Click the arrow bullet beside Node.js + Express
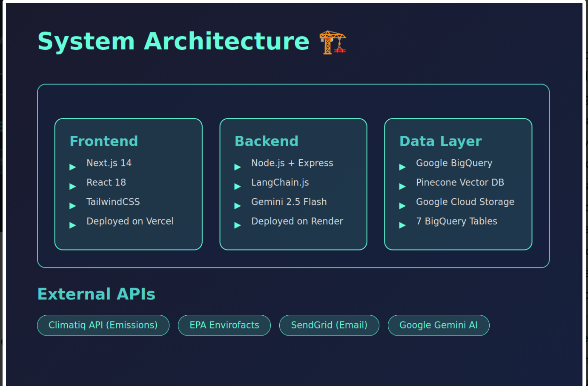This screenshot has height=386, width=588. [x=238, y=167]
